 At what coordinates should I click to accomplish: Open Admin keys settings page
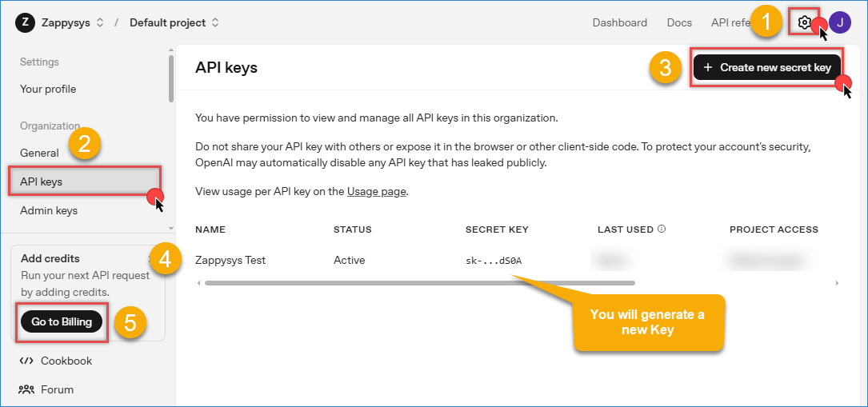(49, 210)
